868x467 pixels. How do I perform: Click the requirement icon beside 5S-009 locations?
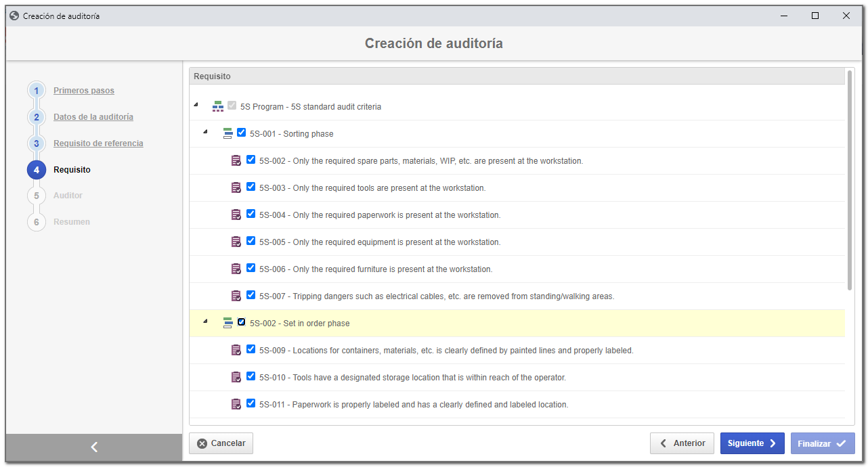[x=236, y=350]
